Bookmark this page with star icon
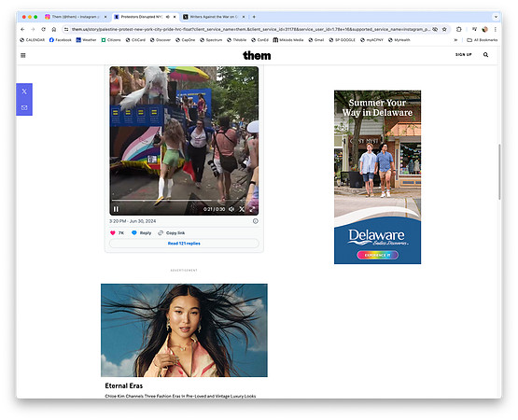The image size is (518, 420). pyautogui.click(x=444, y=30)
